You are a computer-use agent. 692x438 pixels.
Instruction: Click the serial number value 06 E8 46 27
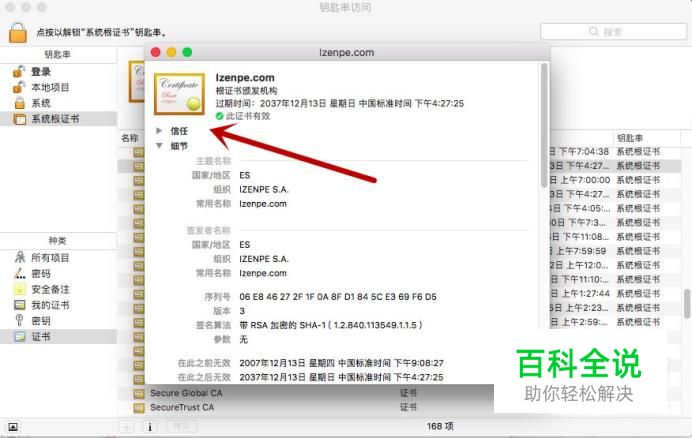coord(338,297)
